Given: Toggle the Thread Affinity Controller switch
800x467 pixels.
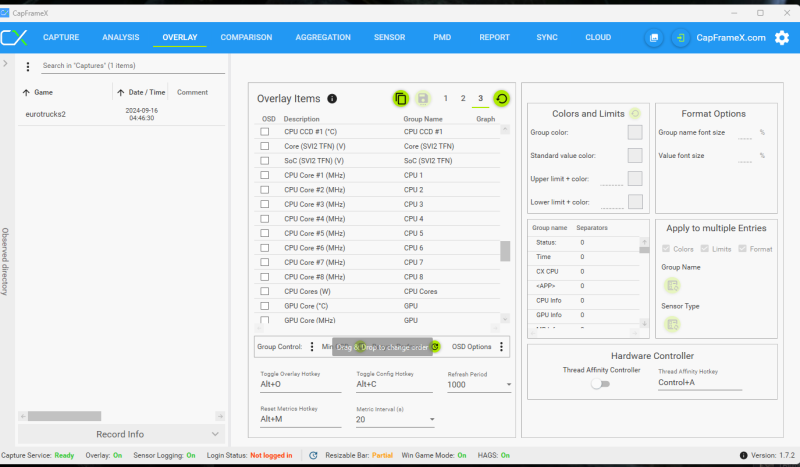Looking at the screenshot, I should (601, 384).
